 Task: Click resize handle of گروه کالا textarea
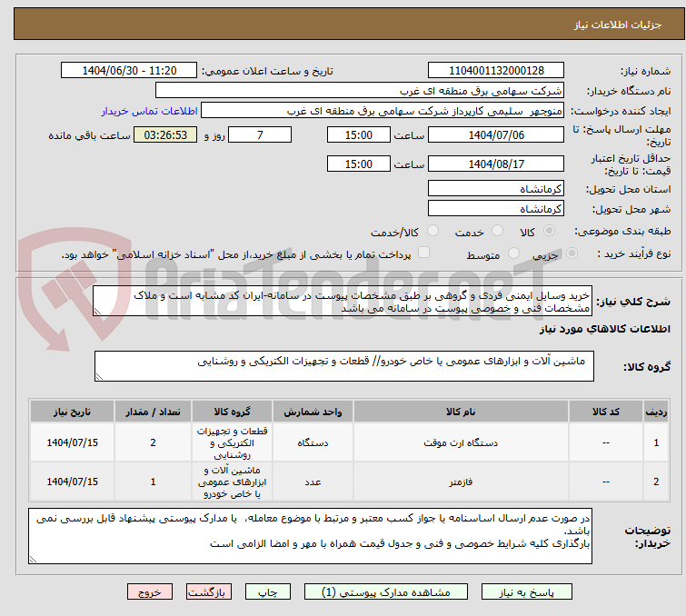[99, 377]
